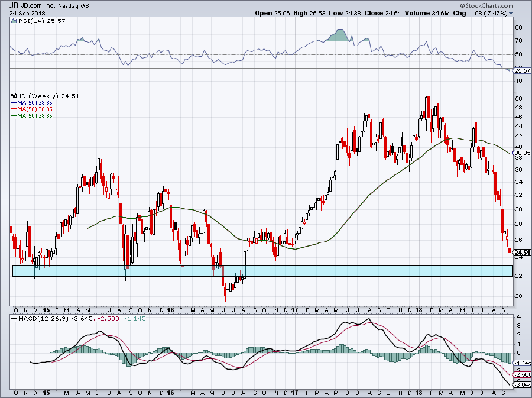
Task: Select the red MA(50) 38.85 legend entry
Action: (31, 109)
